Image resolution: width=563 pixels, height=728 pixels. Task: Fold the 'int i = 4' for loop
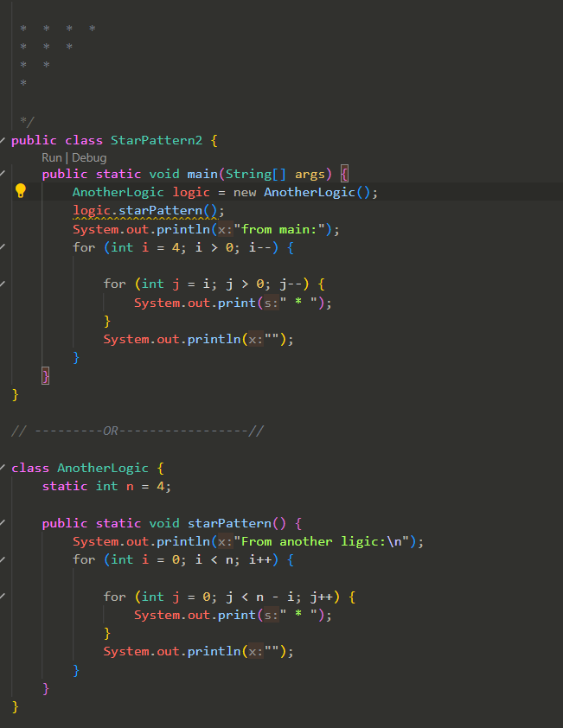tap(3, 247)
